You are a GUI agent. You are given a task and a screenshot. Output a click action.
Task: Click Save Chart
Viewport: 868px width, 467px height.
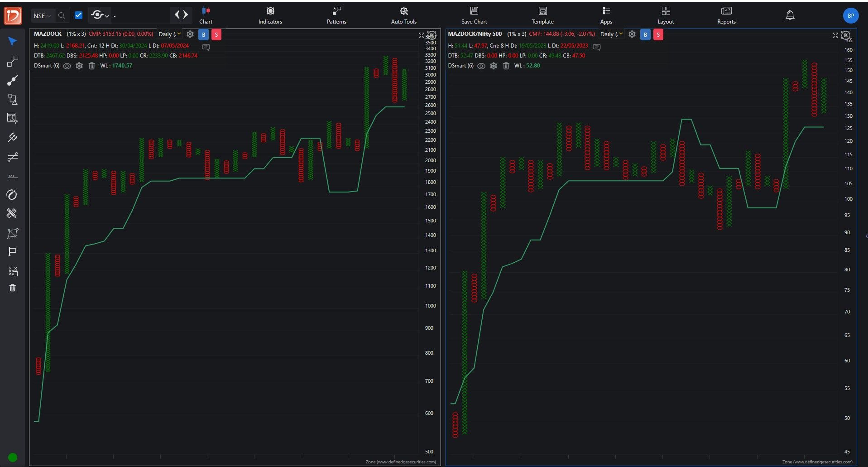click(474, 15)
